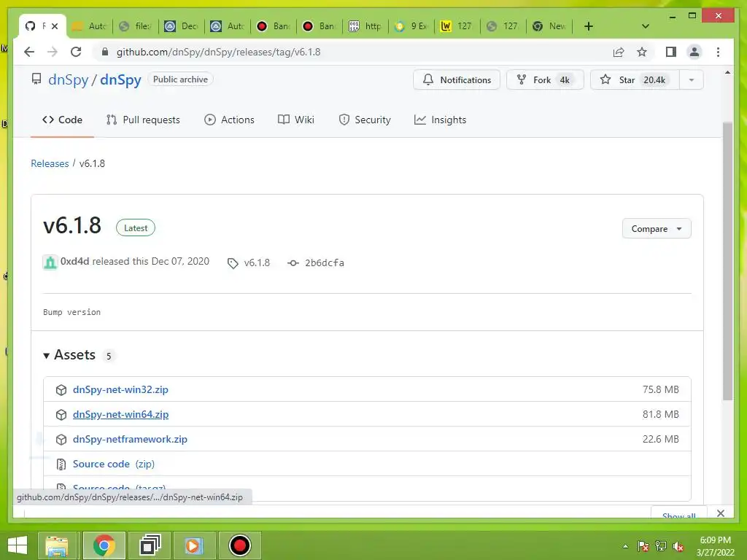
Task: Open the dnSpy owner link
Action: click(x=68, y=79)
